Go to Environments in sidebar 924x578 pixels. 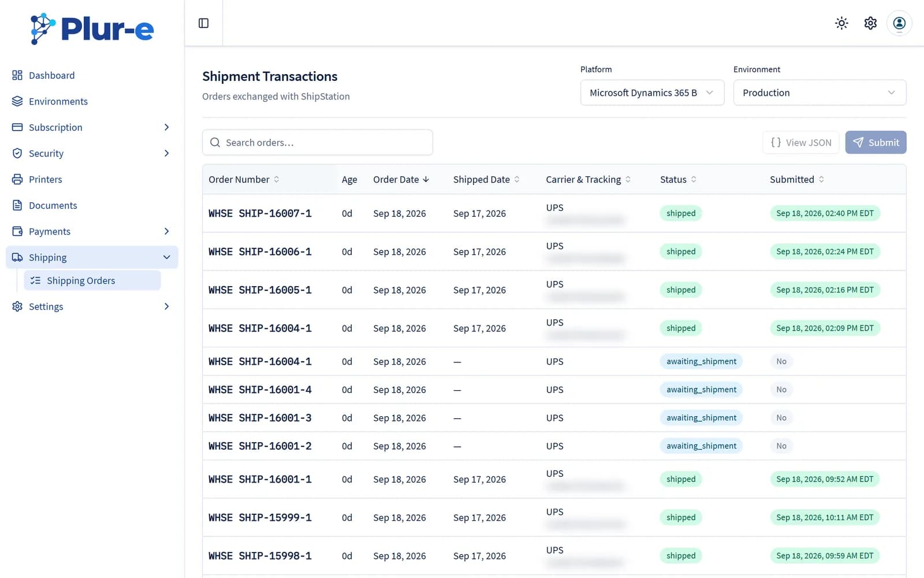point(58,101)
